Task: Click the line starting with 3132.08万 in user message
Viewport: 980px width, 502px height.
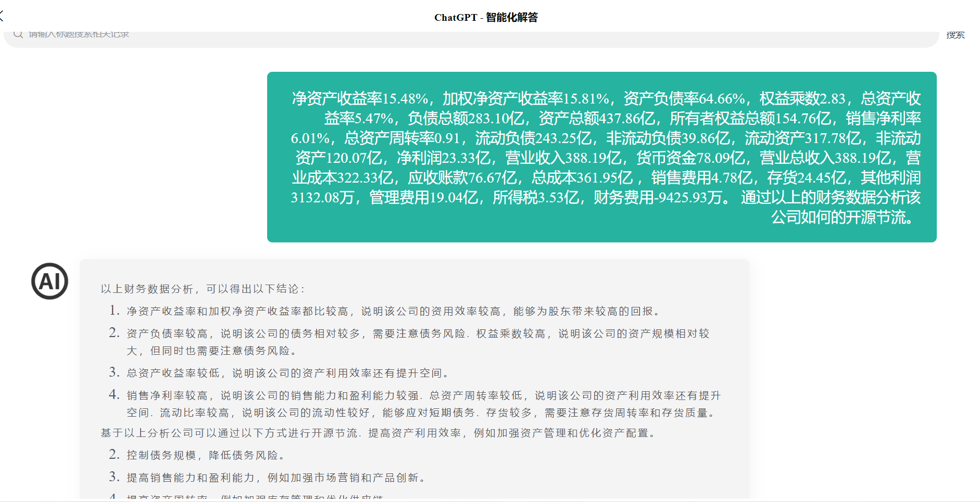Action: [604, 197]
